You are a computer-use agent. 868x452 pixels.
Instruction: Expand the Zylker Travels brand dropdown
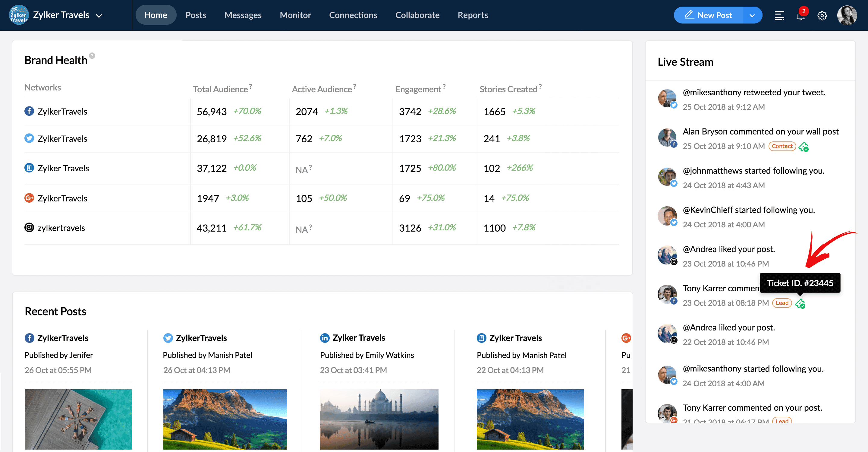(99, 15)
